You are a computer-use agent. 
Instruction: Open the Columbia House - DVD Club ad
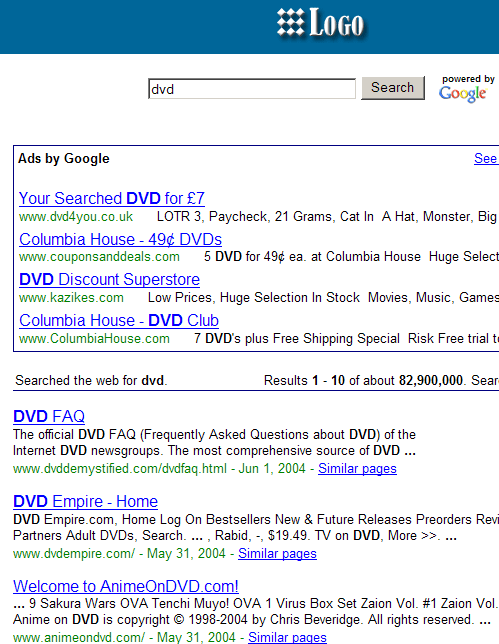pos(119,320)
